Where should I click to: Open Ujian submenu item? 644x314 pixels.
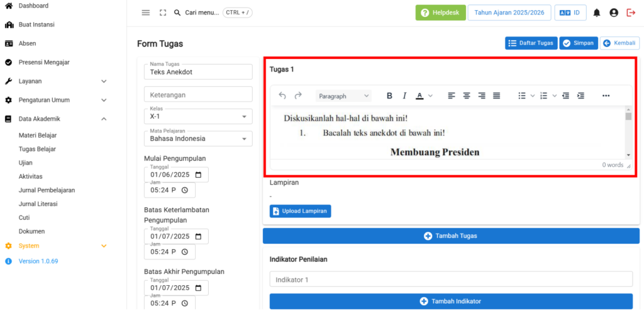(x=25, y=163)
